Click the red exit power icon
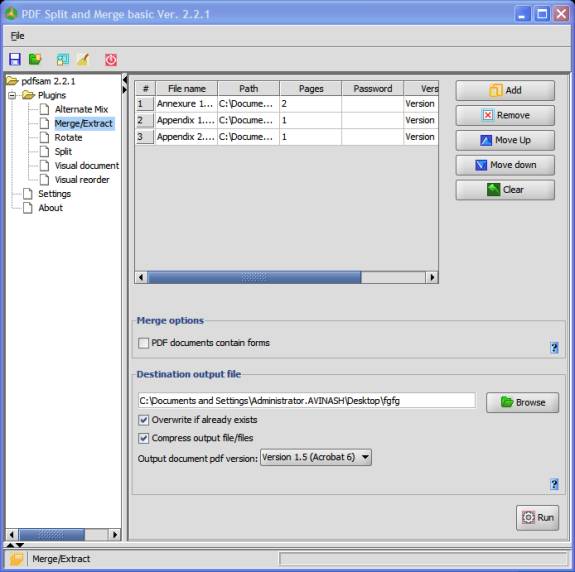The height and width of the screenshot is (572, 575). 111,59
